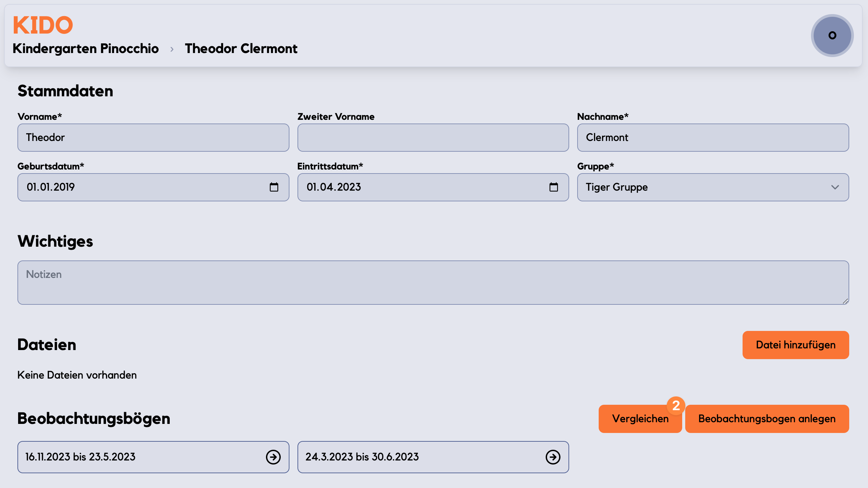Open the Eintrittsdatum calendar picker

[x=553, y=187]
